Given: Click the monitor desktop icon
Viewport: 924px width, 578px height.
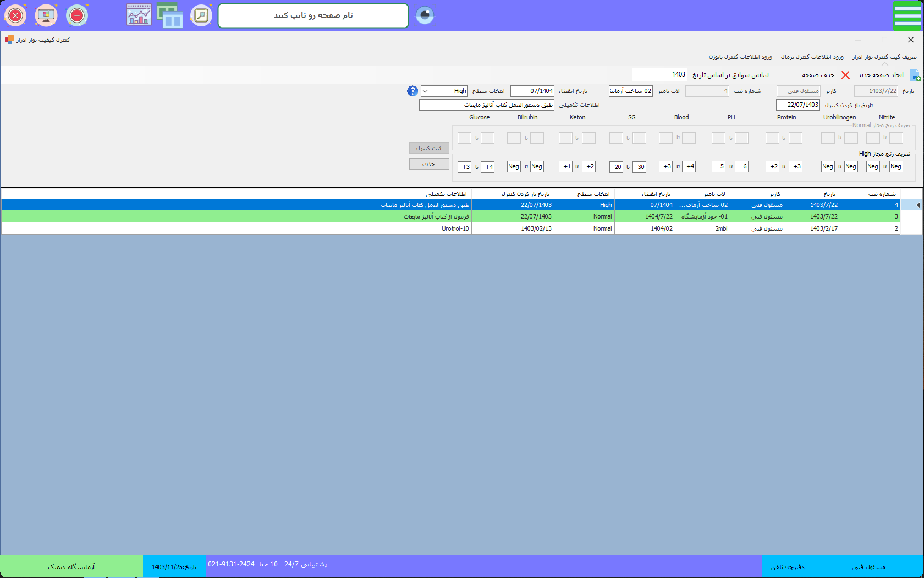Looking at the screenshot, I should click(x=46, y=15).
